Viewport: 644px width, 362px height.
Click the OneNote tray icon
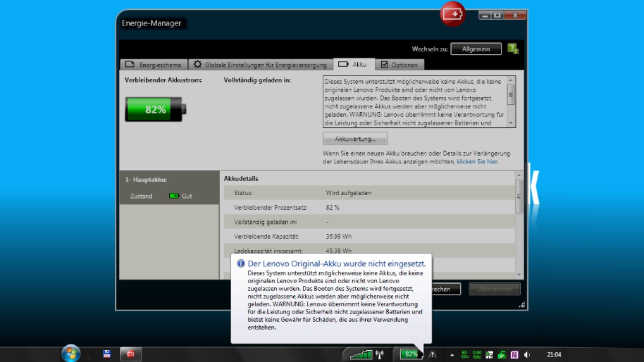click(514, 355)
